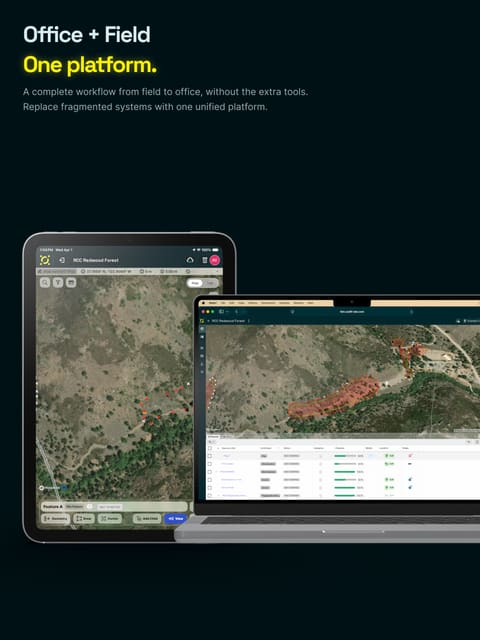Tap the blue View button on the tablet

click(176, 518)
